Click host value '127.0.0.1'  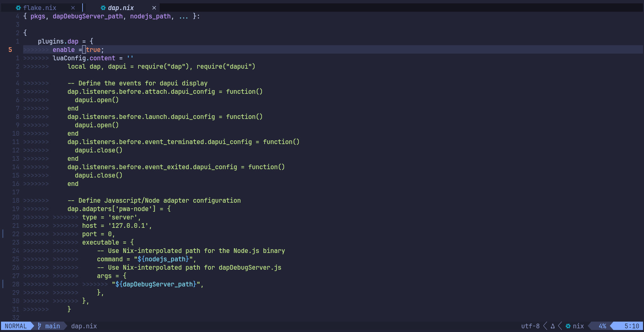(x=128, y=225)
